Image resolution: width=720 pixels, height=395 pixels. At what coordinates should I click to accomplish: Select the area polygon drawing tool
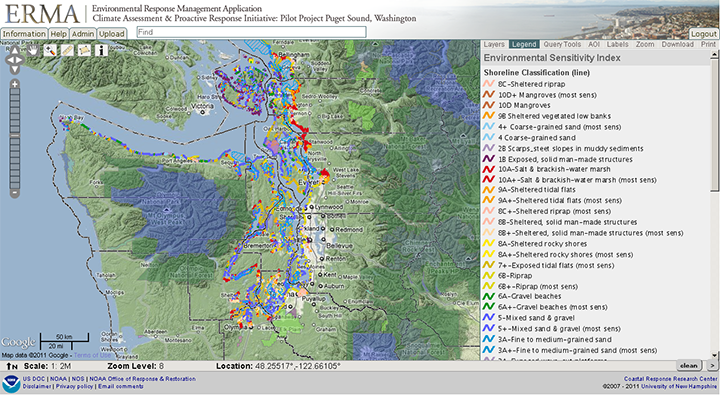click(x=84, y=50)
